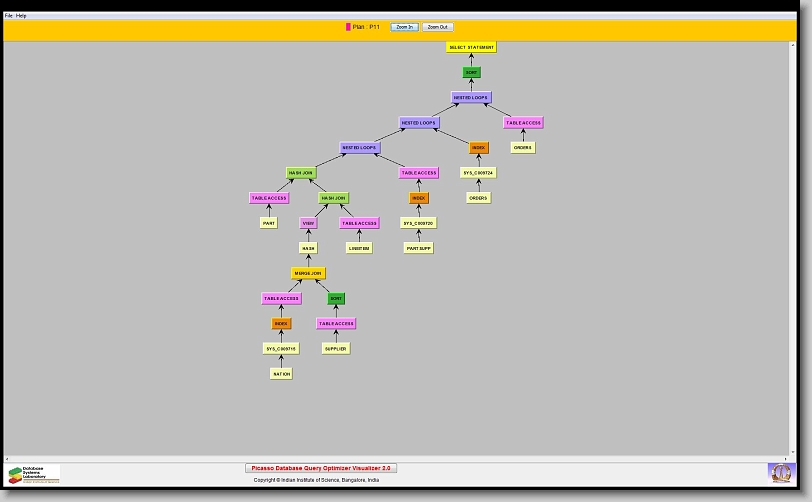The image size is (812, 502).
Task: Click the Database Systems Laboratory logo
Action: (34, 474)
